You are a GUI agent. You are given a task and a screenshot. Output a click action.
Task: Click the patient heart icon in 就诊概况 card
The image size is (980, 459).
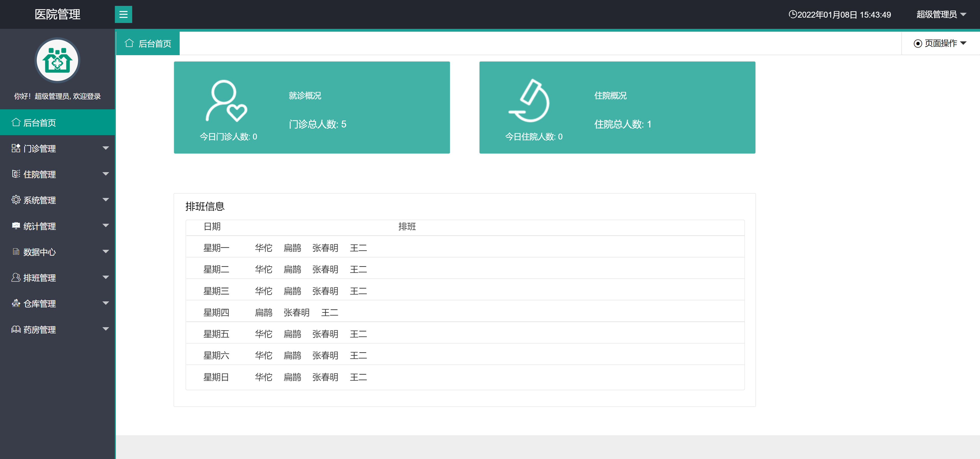click(x=226, y=101)
